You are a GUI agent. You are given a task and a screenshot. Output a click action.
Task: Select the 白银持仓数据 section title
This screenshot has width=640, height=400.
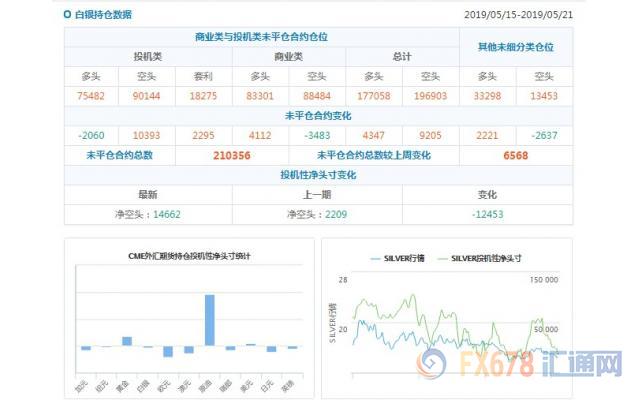[x=103, y=15]
